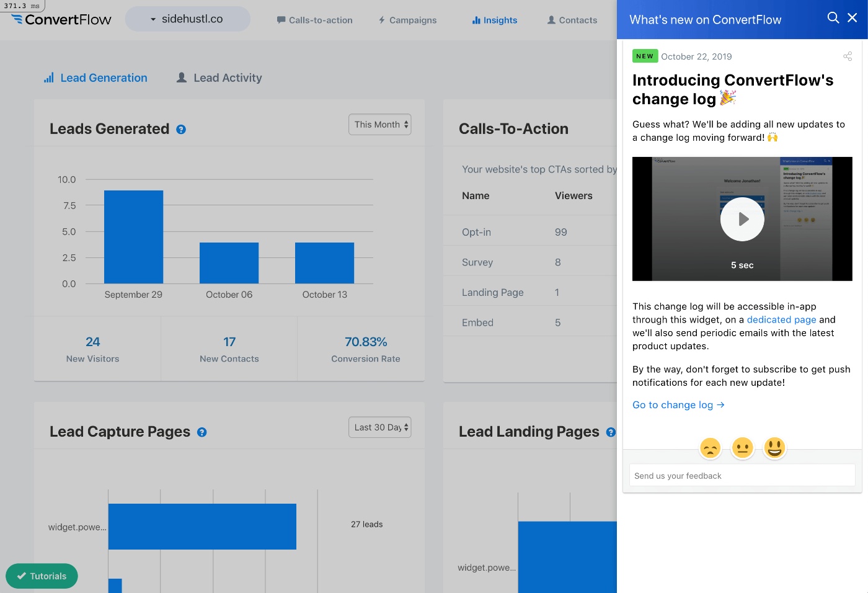Select the Survey row in Calls-To-Action table
Screen dimensions: 868x593
tap(530, 262)
